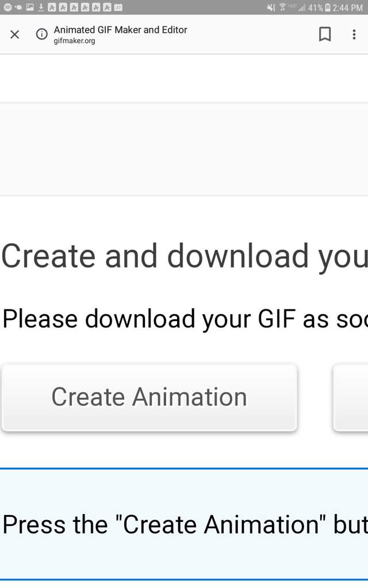The height and width of the screenshot is (588, 368).
Task: Tap the muted vibrate status icon
Action: pos(271,7)
